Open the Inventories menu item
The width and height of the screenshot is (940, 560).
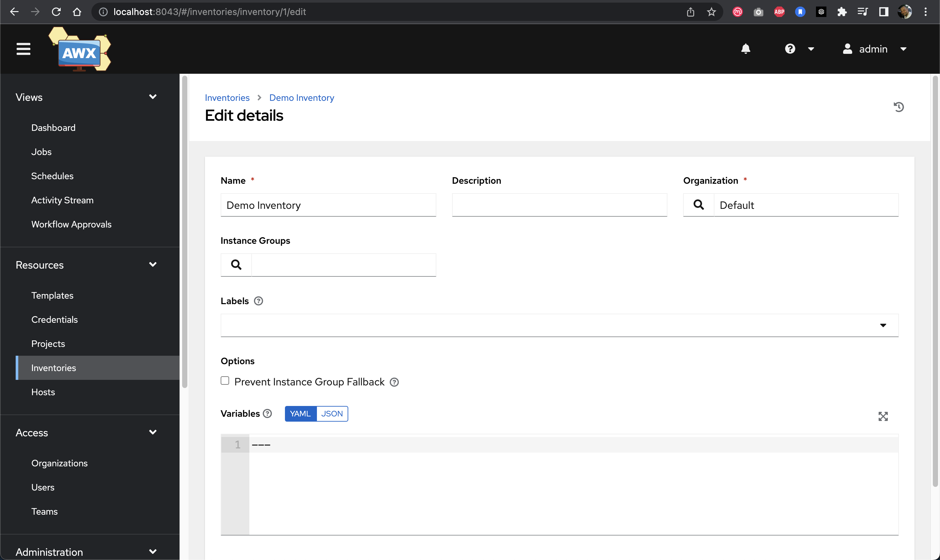[x=53, y=367]
